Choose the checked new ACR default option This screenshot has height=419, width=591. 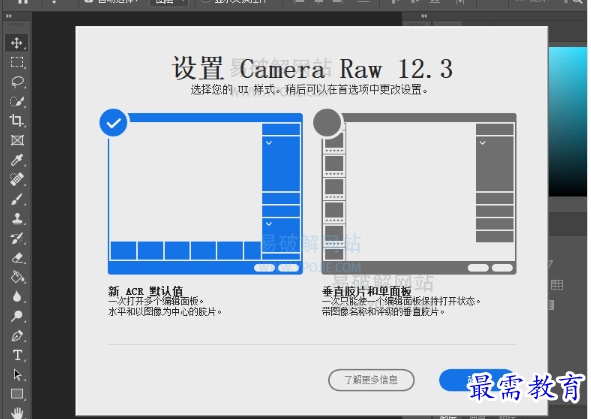tap(113, 122)
